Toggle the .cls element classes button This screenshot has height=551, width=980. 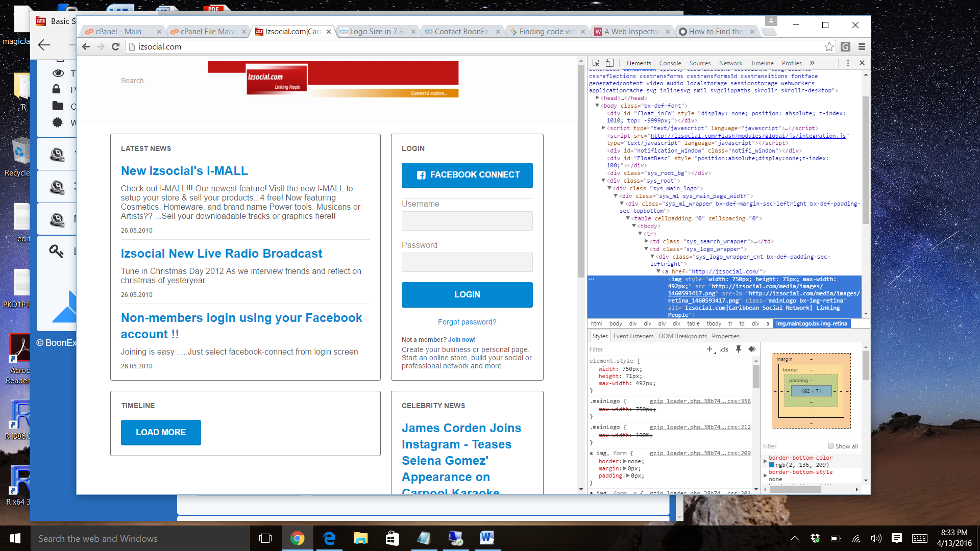coord(724,349)
